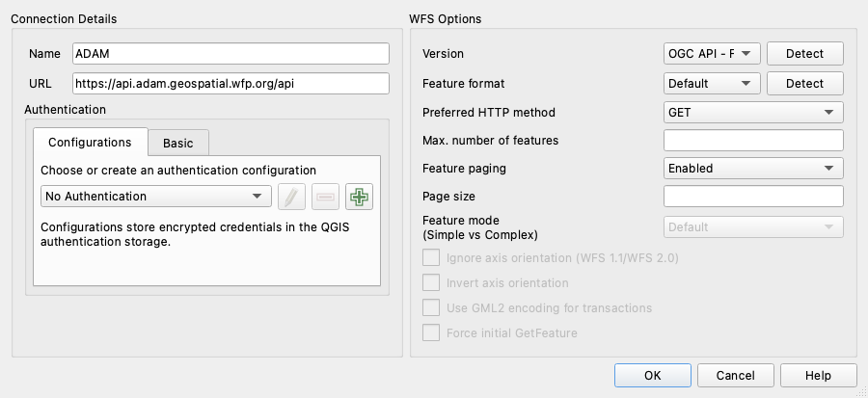Toggle Ignore axis orientation checkbox
Viewport: 868px width, 398px height.
tap(431, 257)
